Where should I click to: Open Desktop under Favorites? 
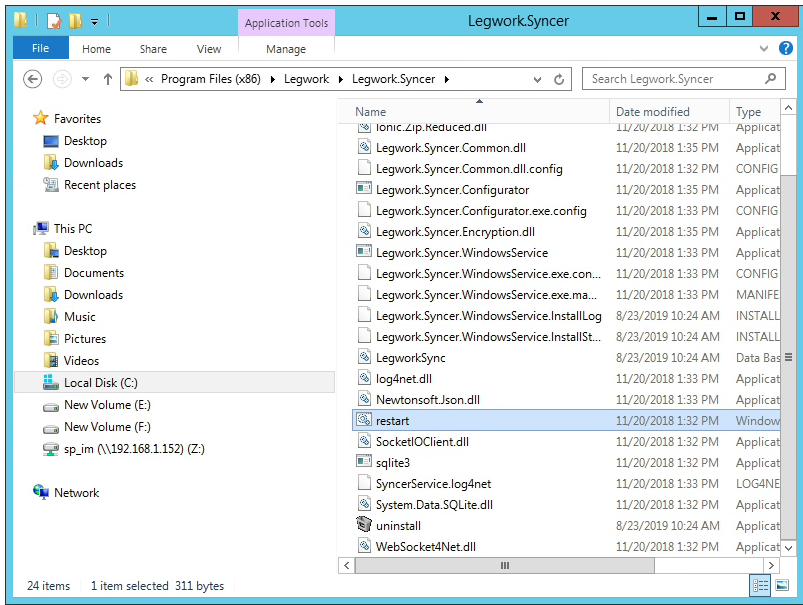click(85, 141)
